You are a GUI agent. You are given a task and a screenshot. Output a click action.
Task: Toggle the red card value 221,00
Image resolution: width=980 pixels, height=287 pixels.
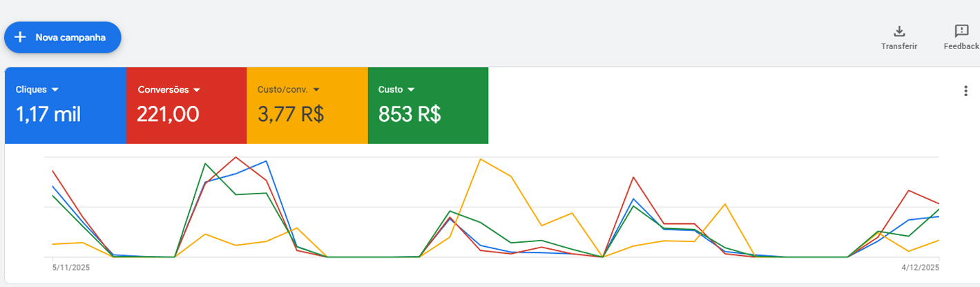[x=168, y=114]
